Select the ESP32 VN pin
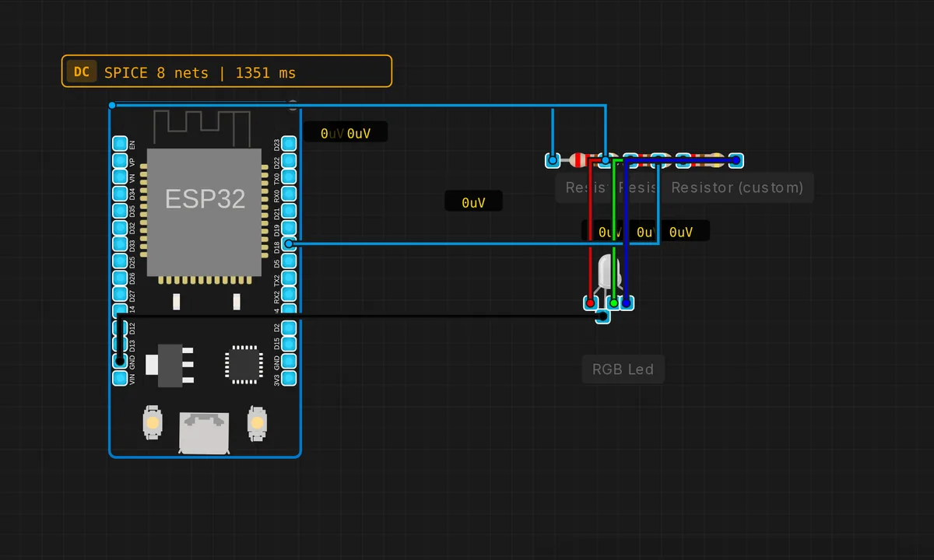Viewport: 934px width, 560px height. [120, 177]
